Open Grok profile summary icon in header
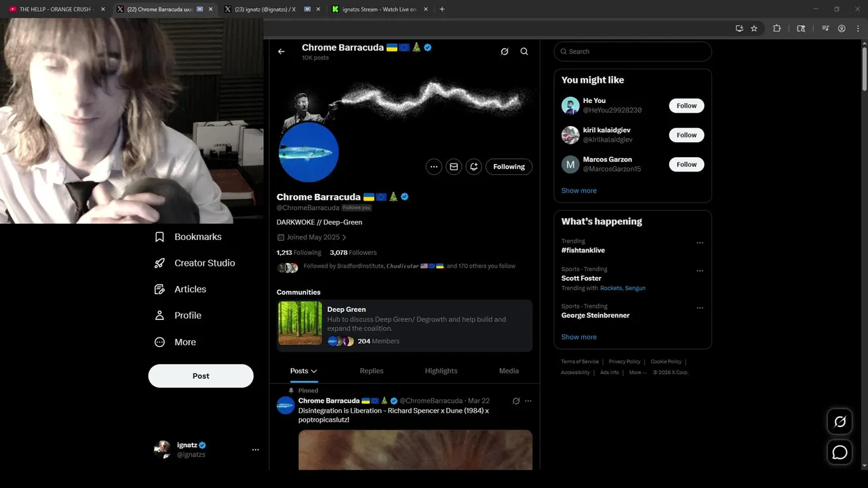This screenshot has height=488, width=868. (x=505, y=52)
